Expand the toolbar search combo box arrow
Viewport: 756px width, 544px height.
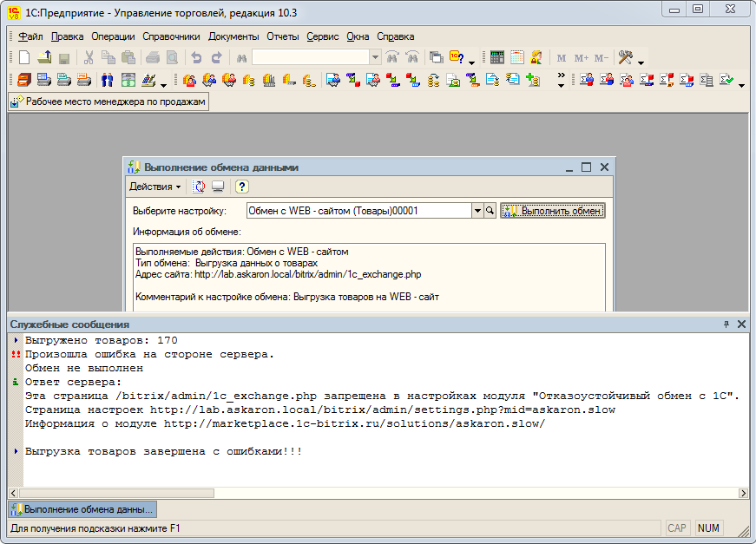coord(375,58)
